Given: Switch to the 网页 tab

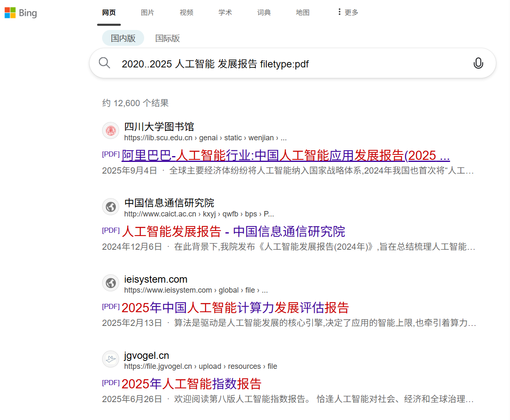Looking at the screenshot, I should tap(109, 12).
